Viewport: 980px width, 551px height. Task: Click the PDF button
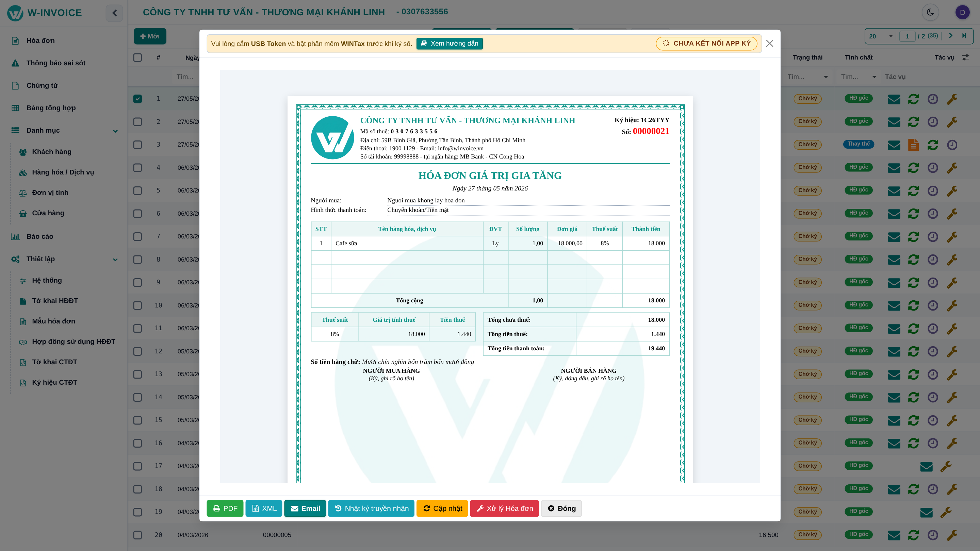[x=225, y=508]
